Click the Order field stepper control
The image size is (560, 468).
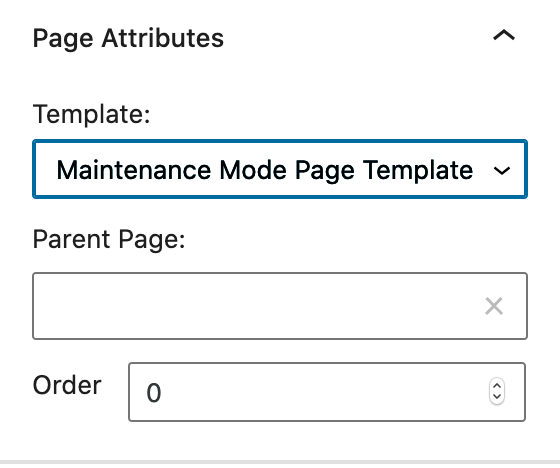click(497, 391)
